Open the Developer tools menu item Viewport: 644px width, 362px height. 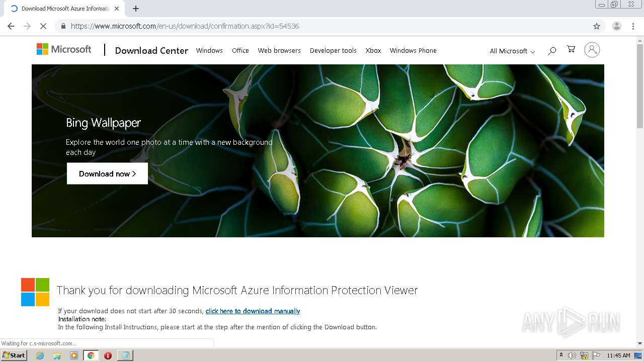[333, 50]
